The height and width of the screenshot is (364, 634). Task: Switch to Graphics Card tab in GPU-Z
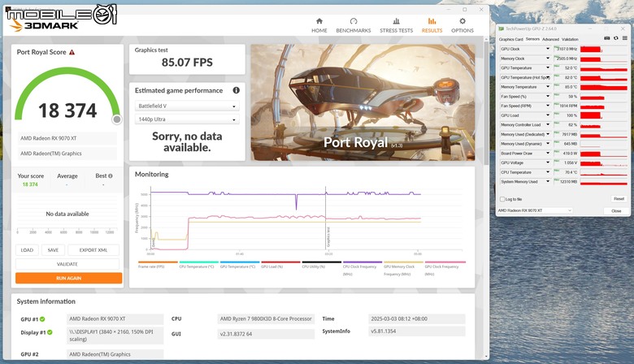pyautogui.click(x=510, y=39)
